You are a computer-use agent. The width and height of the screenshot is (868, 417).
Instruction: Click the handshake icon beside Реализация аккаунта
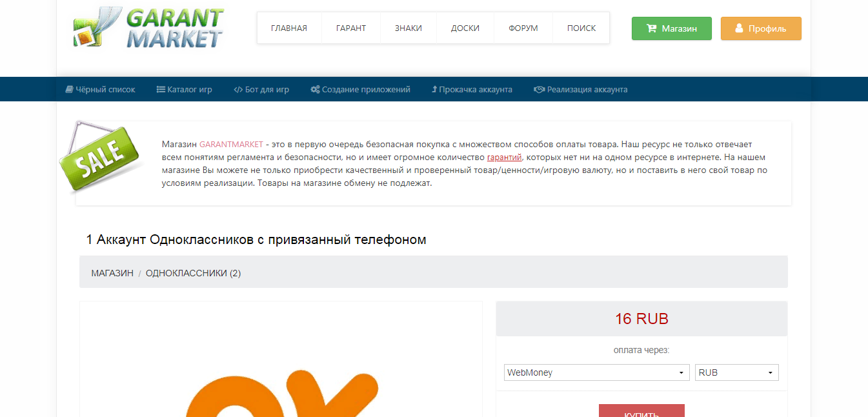[x=540, y=90]
